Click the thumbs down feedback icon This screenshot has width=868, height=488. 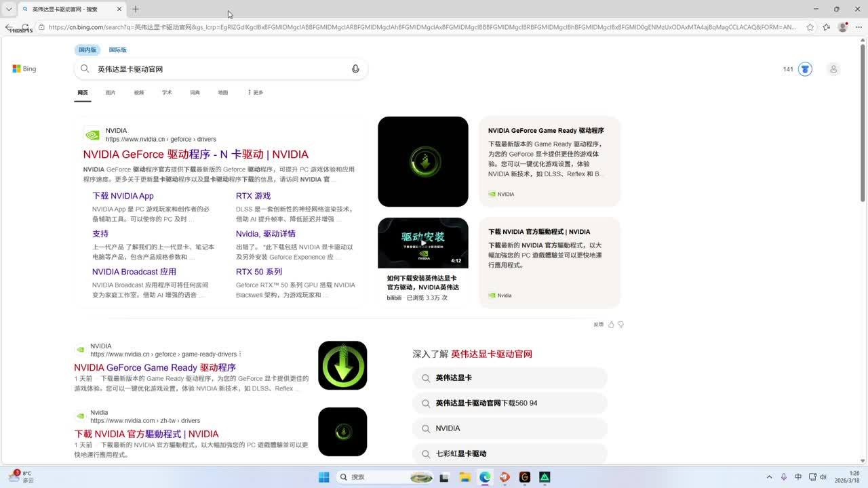[x=620, y=325]
